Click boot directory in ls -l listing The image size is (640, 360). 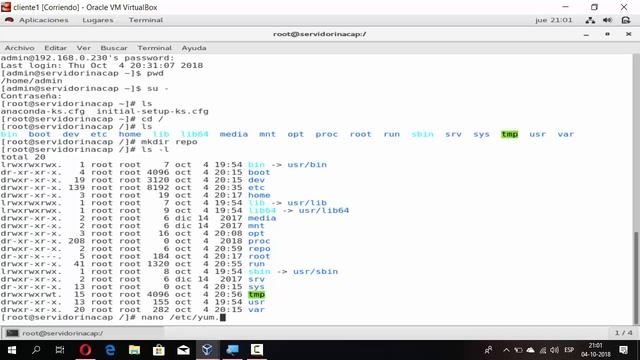(x=259, y=172)
